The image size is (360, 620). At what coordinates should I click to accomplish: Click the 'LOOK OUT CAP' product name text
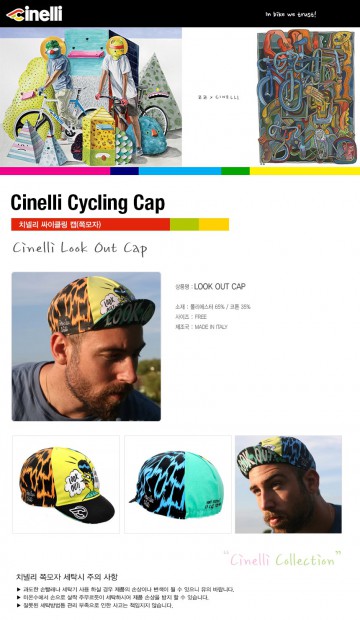tap(220, 286)
